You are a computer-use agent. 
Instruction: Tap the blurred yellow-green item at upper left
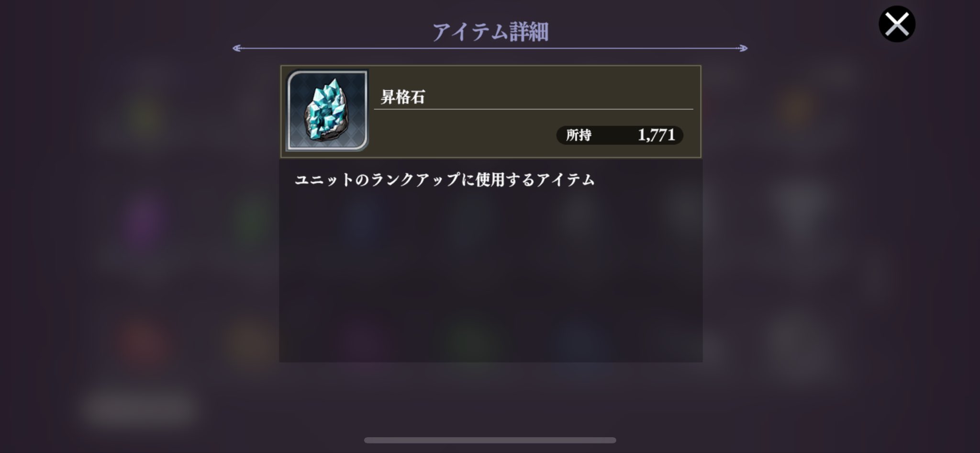[x=145, y=116]
